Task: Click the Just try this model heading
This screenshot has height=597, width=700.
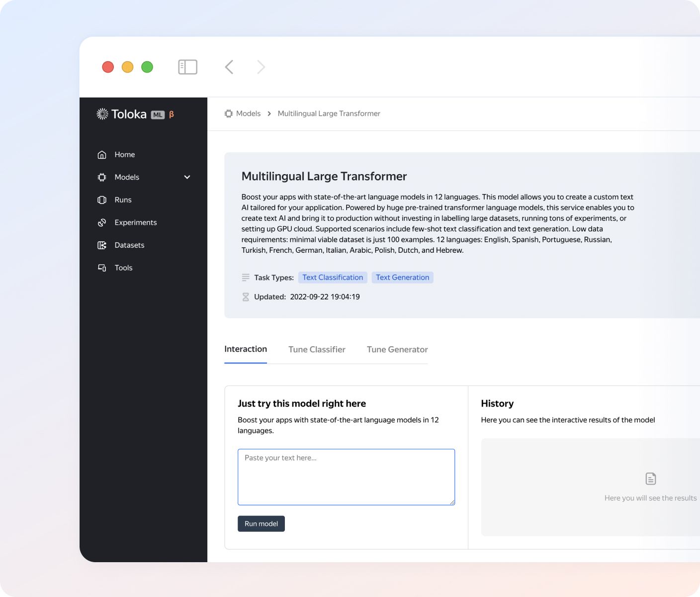Action: click(302, 403)
